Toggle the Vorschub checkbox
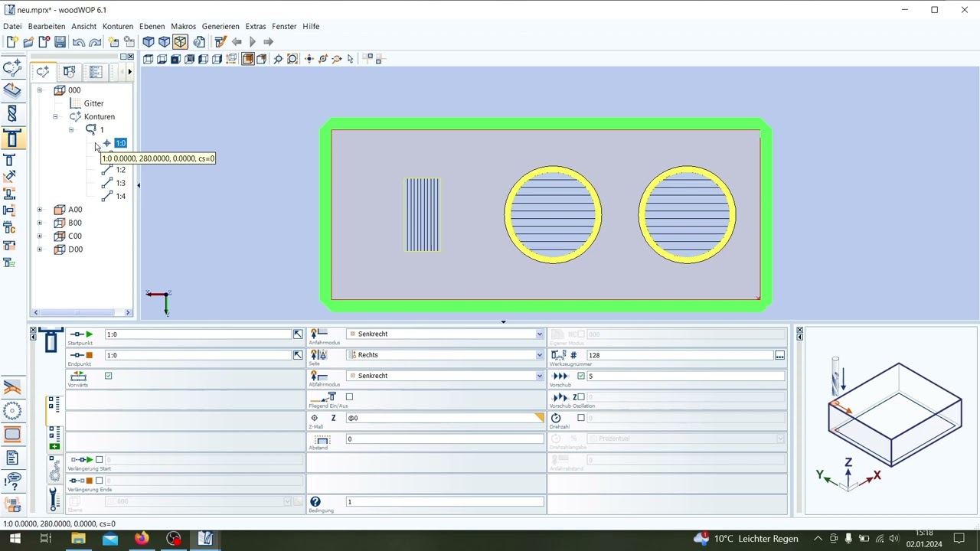The width and height of the screenshot is (980, 551). 580,376
